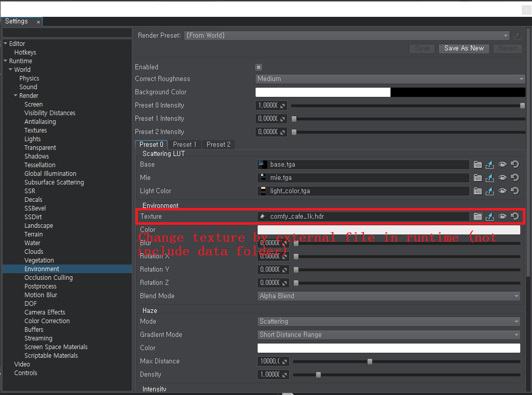Click the external editor icon for the Environment Texture
This screenshot has height=395, width=532.
click(x=490, y=216)
